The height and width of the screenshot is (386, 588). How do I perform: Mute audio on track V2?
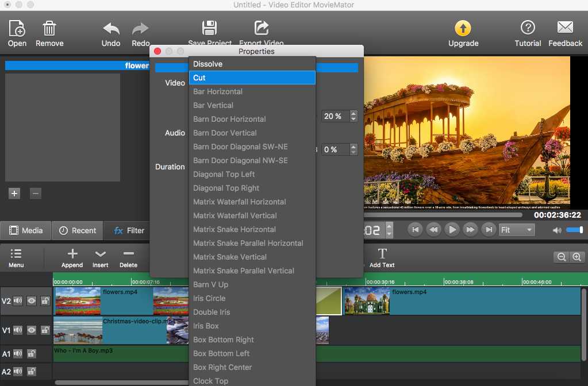pos(18,300)
